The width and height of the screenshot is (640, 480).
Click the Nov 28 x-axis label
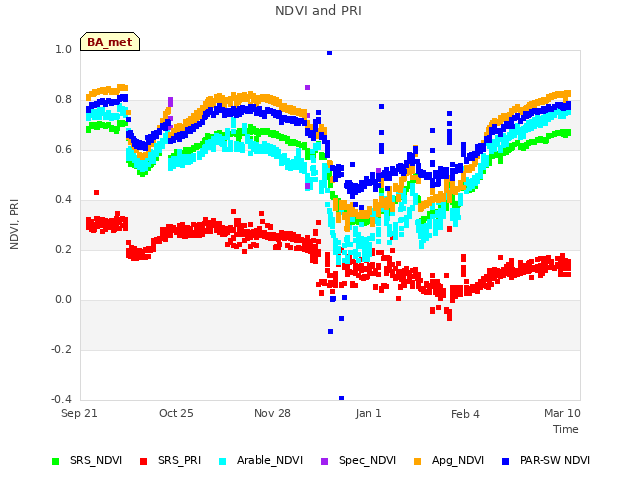click(x=272, y=413)
